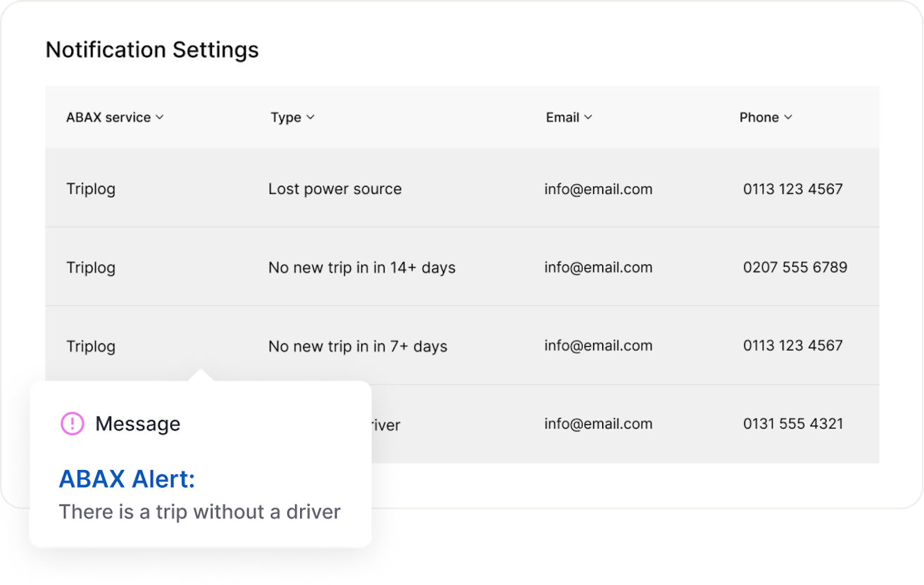Open the Type column dropdown
Screen dimensions: 924x585
point(292,118)
